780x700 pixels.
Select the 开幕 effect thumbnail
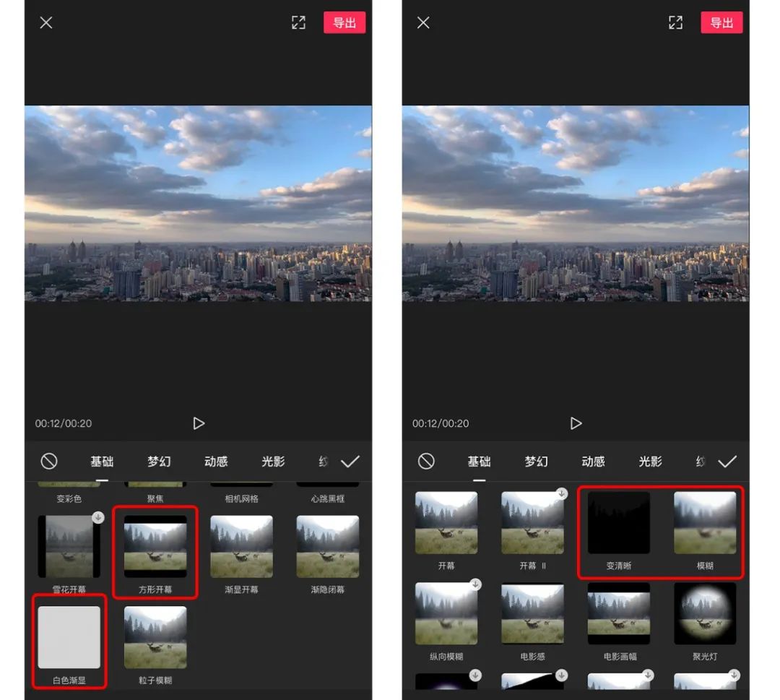tap(446, 523)
